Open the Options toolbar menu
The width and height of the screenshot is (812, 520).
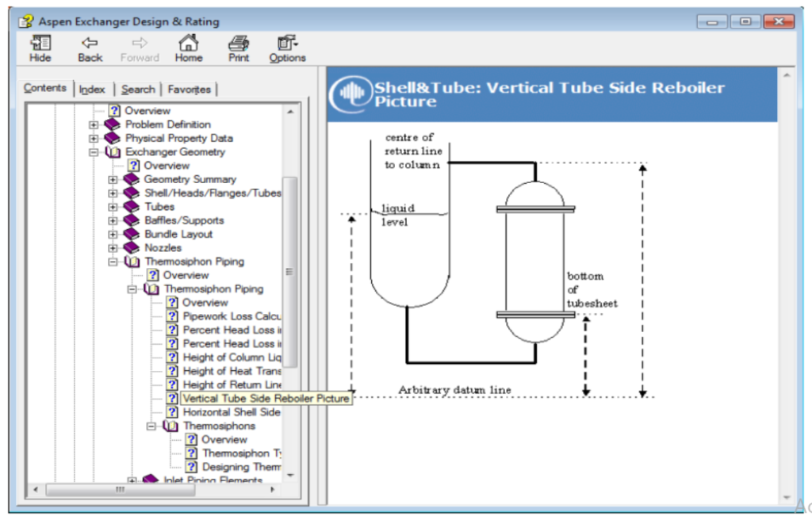[286, 43]
